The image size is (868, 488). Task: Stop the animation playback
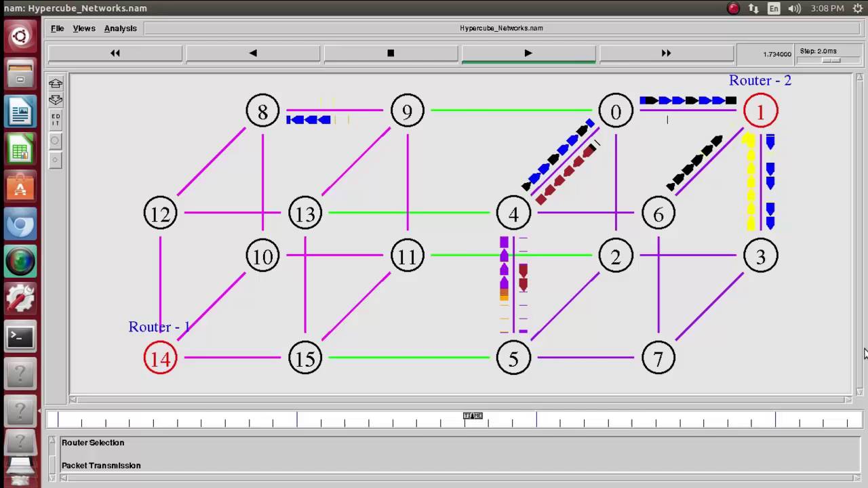(391, 54)
